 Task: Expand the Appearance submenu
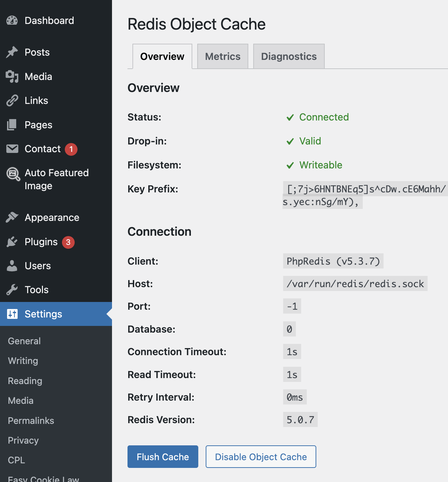[52, 217]
